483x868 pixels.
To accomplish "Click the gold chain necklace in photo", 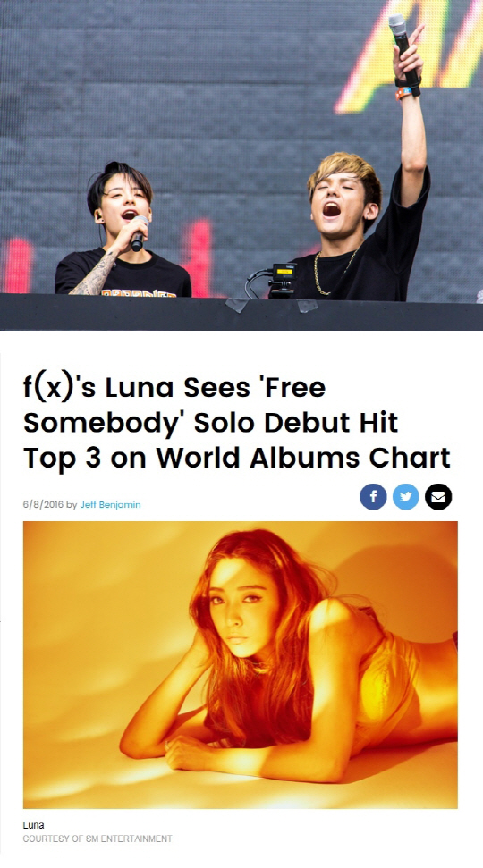I will pos(329,274).
